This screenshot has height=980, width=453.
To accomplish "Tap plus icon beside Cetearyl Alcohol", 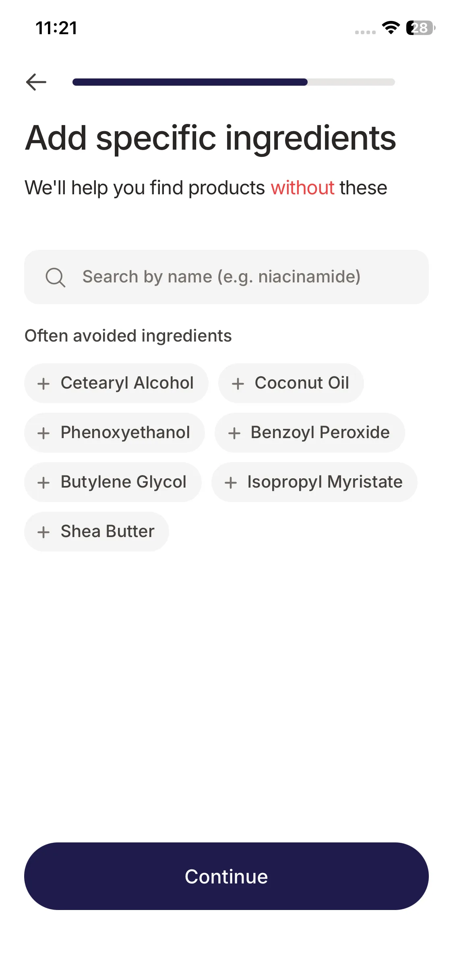I will pyautogui.click(x=43, y=384).
